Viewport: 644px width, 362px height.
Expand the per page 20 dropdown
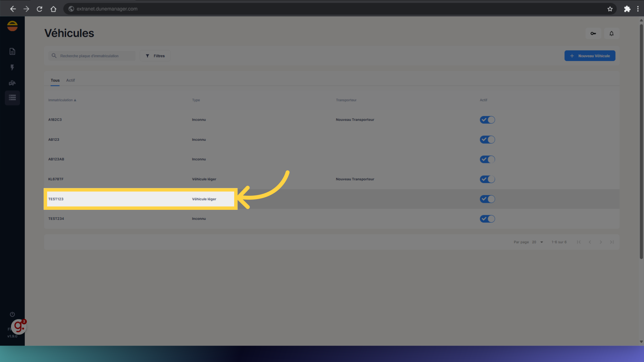[537, 242]
